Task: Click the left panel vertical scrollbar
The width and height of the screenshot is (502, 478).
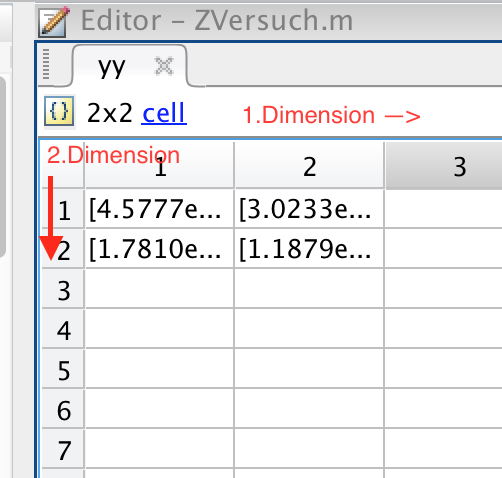Action: click(x=2, y=167)
